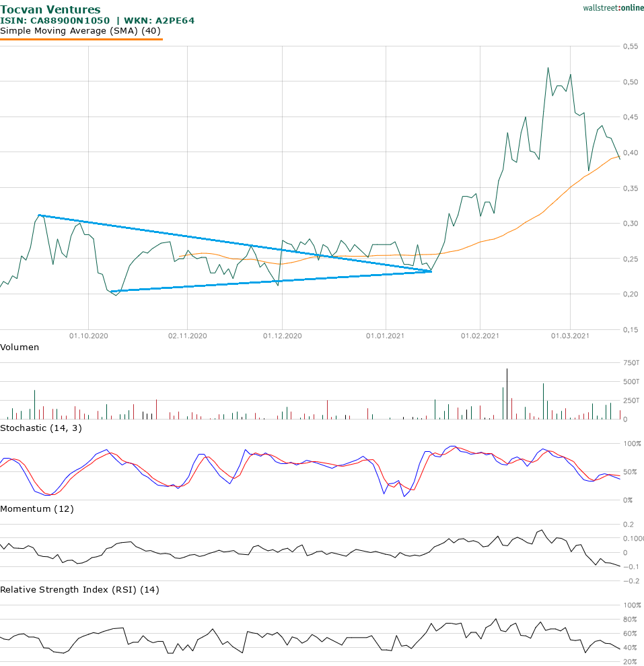The image size is (644, 666).
Task: Click the 250T volume axis label
Action: (x=631, y=400)
